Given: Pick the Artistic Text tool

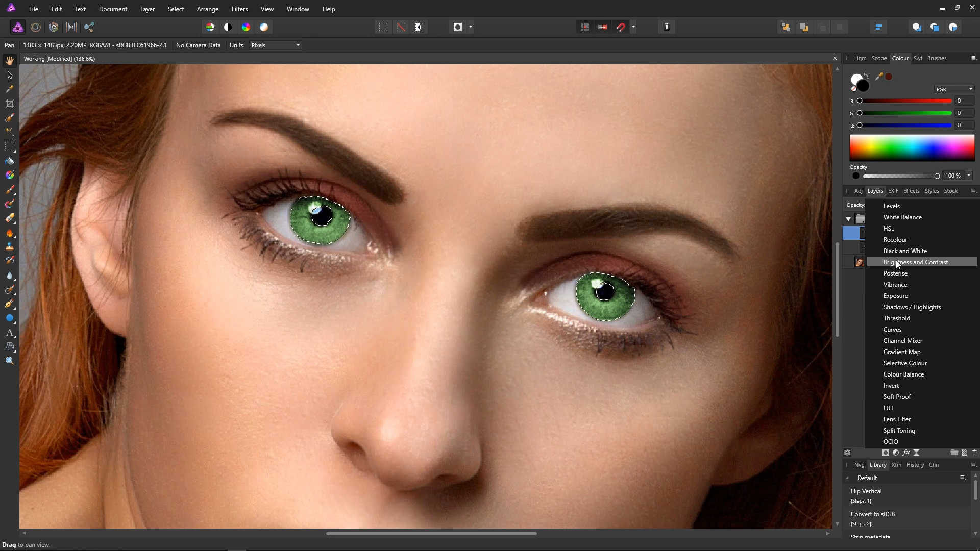Looking at the screenshot, I should pos(9,333).
